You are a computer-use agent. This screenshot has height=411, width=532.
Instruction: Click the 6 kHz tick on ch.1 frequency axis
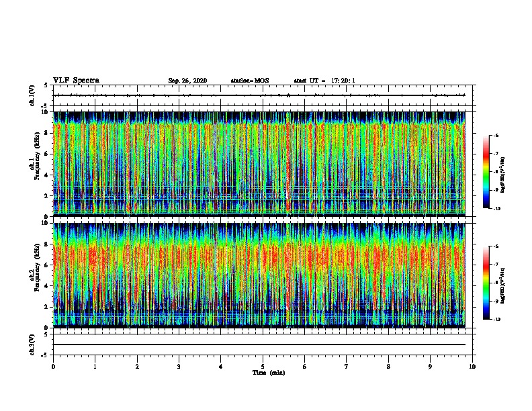(x=47, y=154)
